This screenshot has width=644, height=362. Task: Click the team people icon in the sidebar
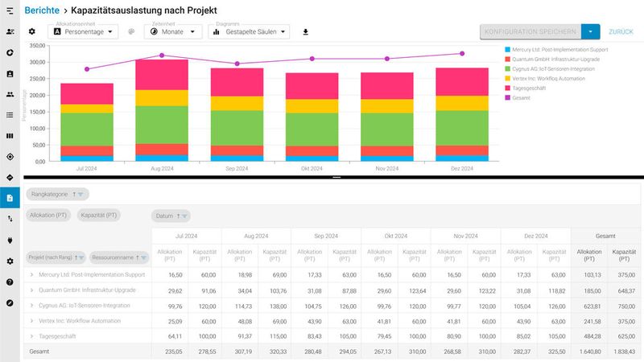10,94
